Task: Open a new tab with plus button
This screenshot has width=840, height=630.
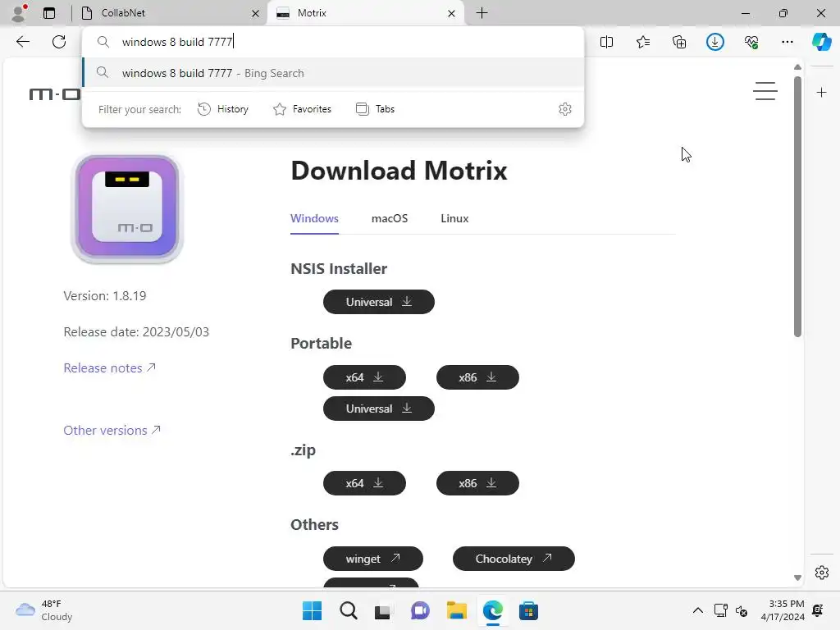Action: click(x=482, y=13)
